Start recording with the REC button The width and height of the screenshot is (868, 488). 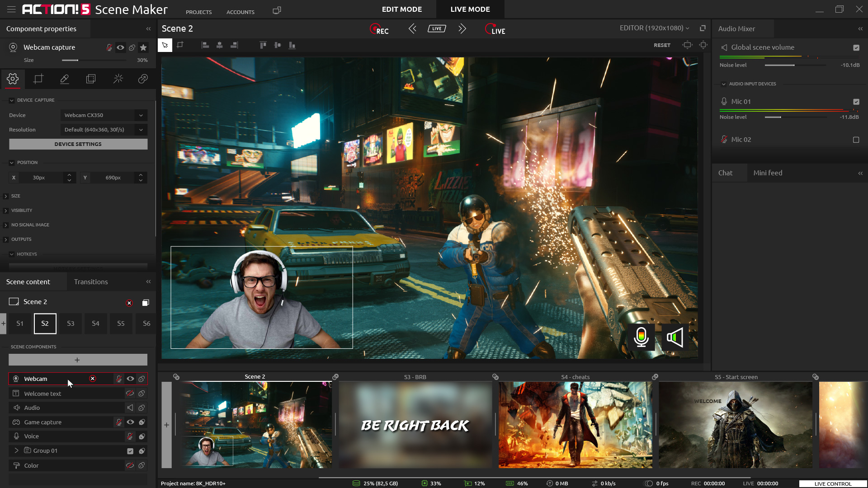(379, 29)
